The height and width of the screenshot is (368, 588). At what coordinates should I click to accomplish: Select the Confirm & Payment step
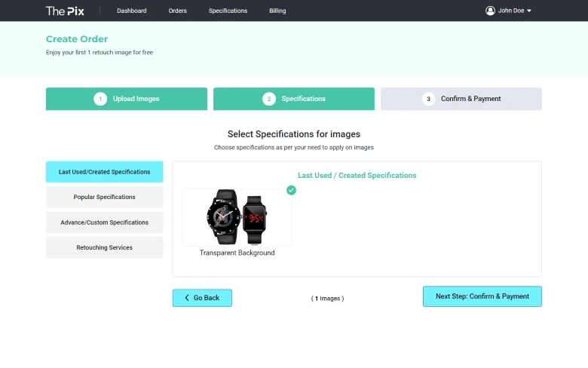click(470, 99)
